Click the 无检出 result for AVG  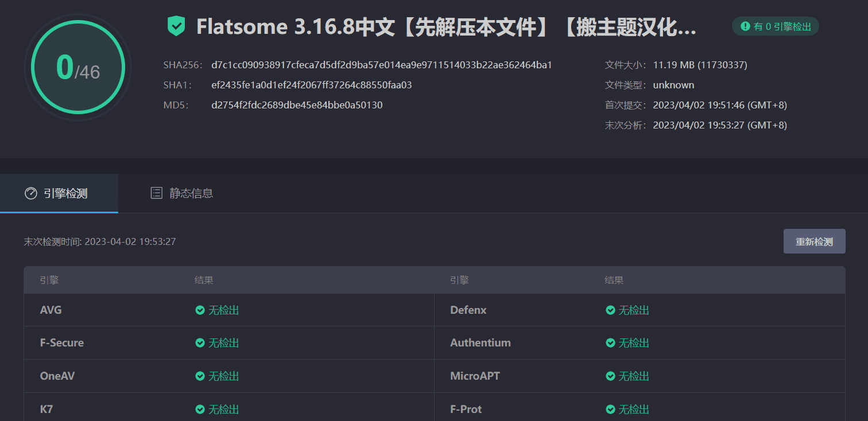point(223,310)
